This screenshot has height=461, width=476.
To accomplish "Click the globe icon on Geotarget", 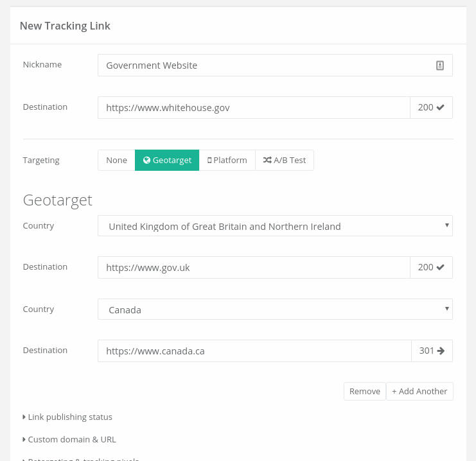I will pos(146,161).
